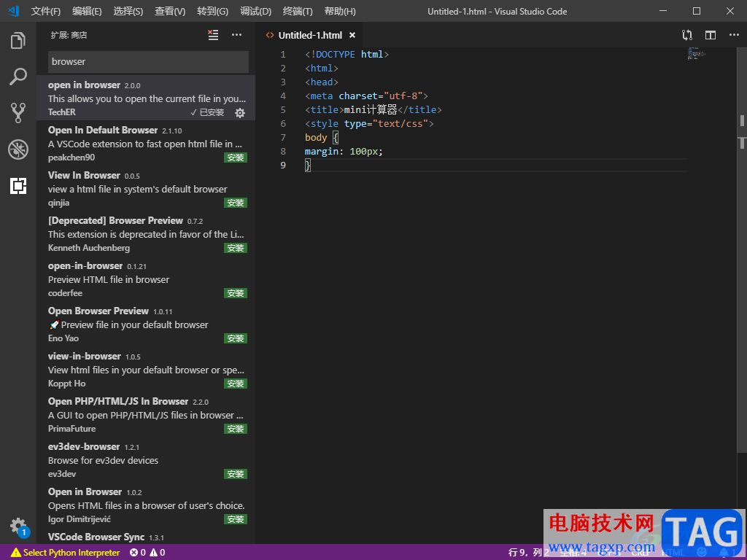The width and height of the screenshot is (747, 560).
Task: Click errors count in status bar
Action: 138,553
